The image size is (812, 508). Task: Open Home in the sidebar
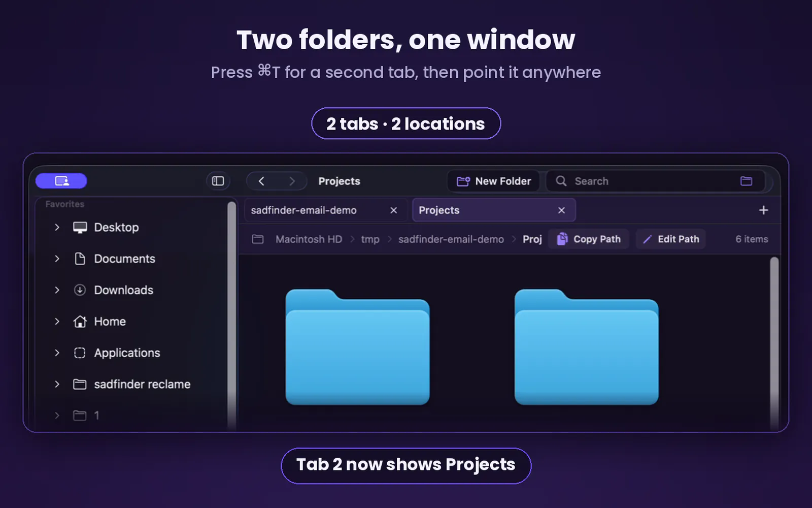[110, 322]
